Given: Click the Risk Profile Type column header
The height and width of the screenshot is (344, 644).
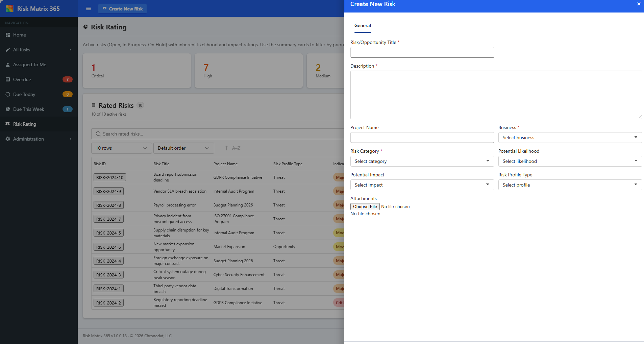Looking at the screenshot, I should tap(288, 164).
